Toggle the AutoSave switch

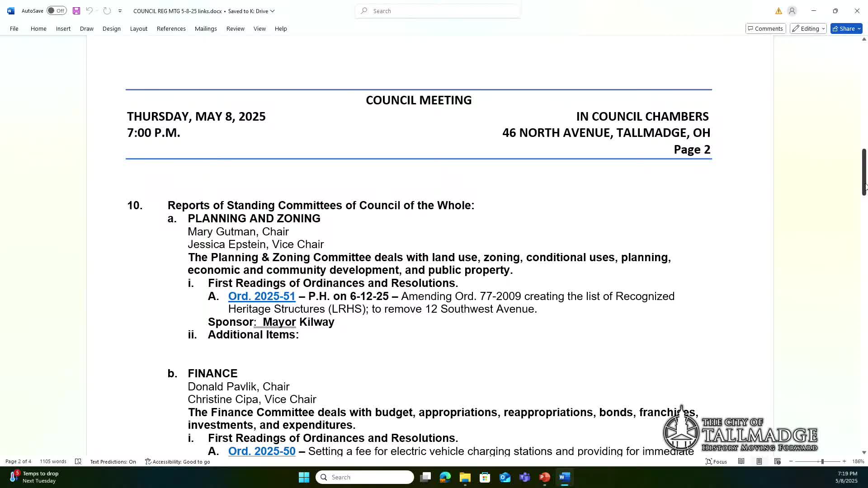[x=57, y=11]
